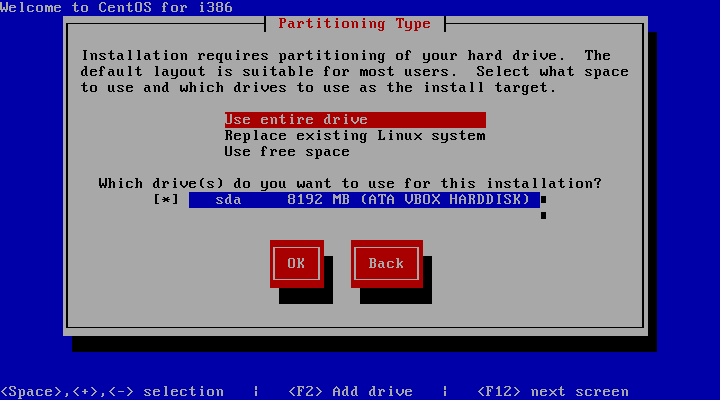Click the drive list scrollbar marker
Image resolution: width=720 pixels, height=400 pixels.
click(x=543, y=200)
